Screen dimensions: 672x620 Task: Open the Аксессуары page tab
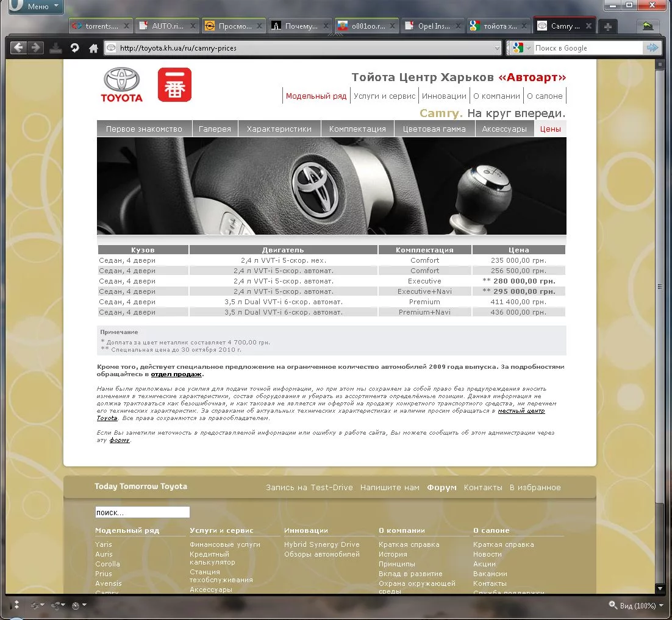coord(504,129)
